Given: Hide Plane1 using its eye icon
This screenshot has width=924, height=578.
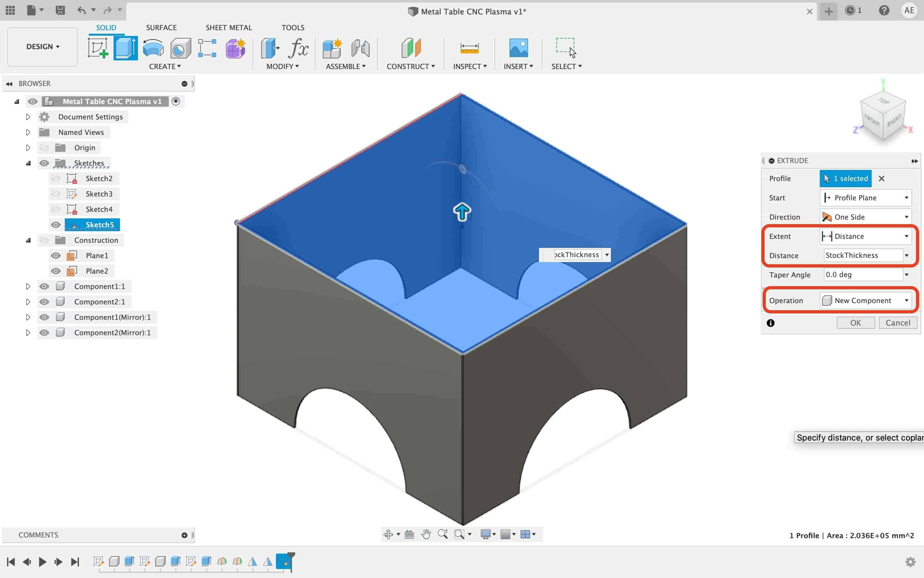Looking at the screenshot, I should [56, 255].
